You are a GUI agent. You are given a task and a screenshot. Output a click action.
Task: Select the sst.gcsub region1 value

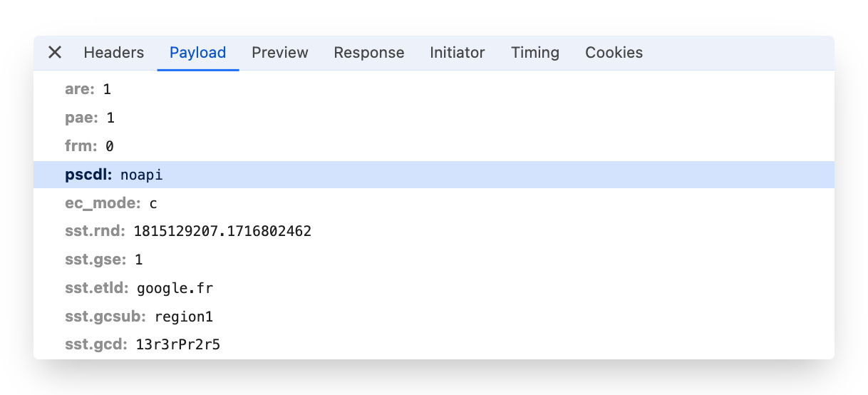click(183, 317)
